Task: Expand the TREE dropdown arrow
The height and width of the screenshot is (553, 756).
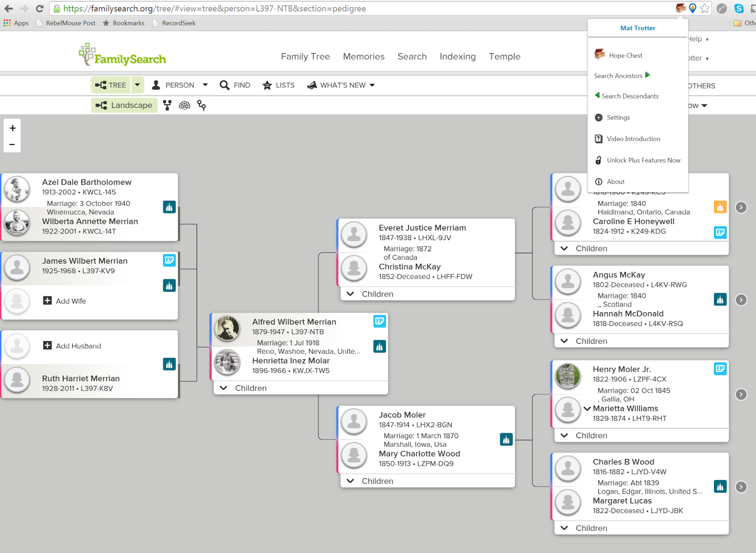Action: point(137,85)
